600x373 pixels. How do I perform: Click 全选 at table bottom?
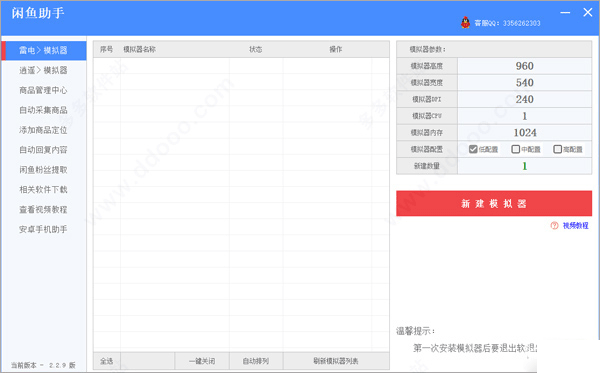[107, 361]
